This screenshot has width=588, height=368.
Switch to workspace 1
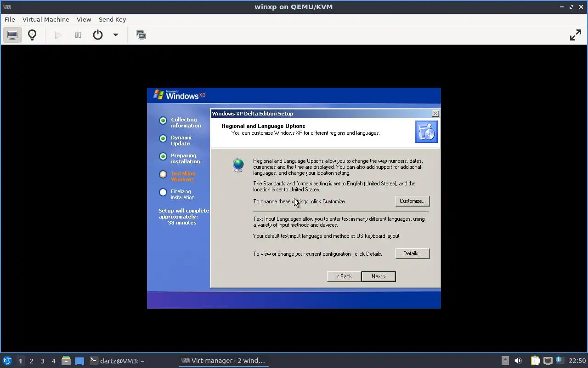20,361
